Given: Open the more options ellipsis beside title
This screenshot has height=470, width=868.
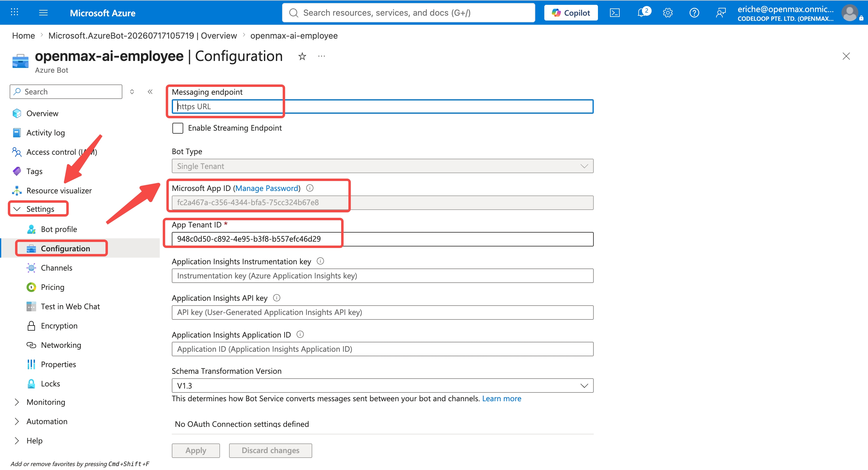Looking at the screenshot, I should tap(322, 56).
